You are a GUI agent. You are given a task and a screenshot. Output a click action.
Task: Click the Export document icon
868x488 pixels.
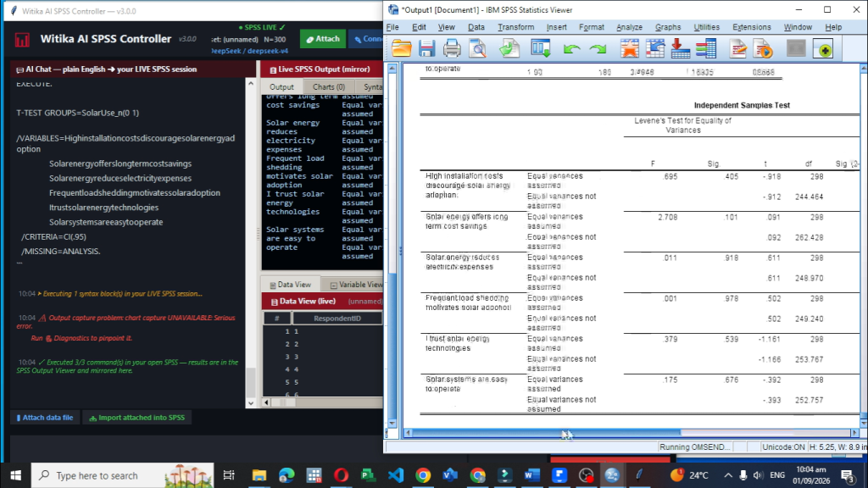(509, 49)
